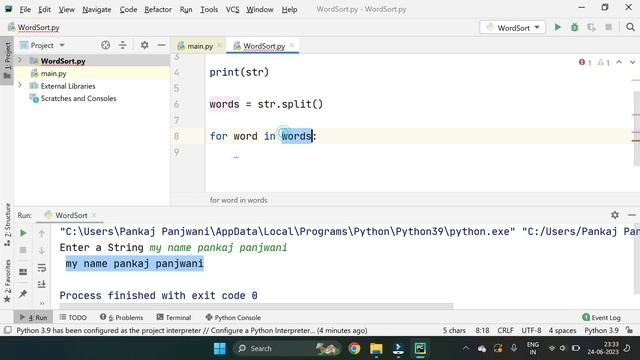Hide the Project panel with minus icon

pyautogui.click(x=162, y=45)
